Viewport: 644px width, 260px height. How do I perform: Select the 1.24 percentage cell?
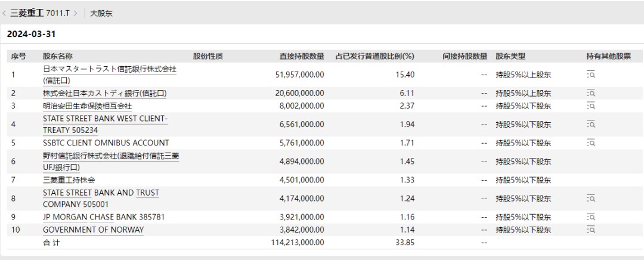(x=407, y=199)
